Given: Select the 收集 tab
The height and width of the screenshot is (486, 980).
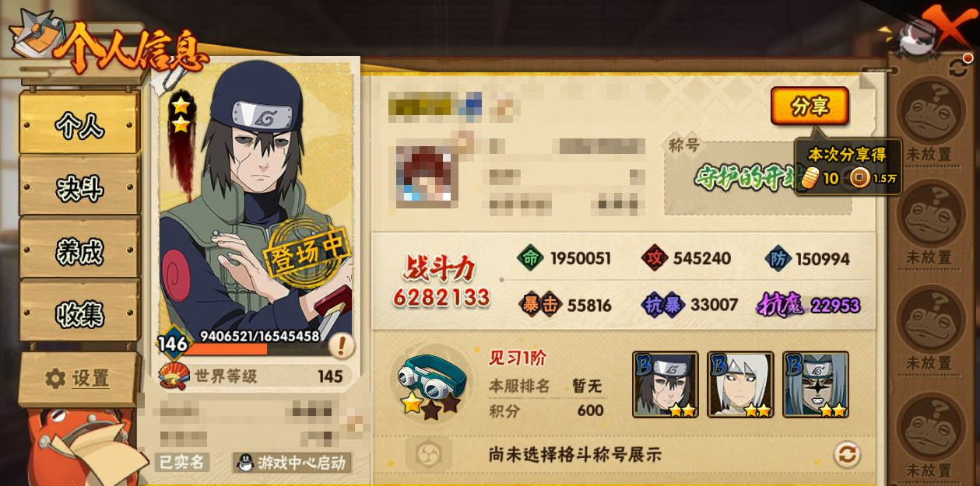Looking at the screenshot, I should (x=79, y=313).
